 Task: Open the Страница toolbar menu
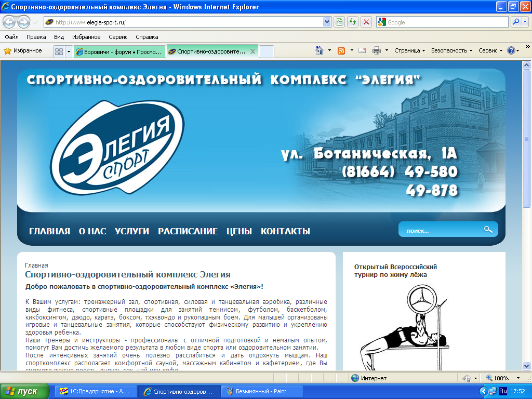click(x=409, y=50)
